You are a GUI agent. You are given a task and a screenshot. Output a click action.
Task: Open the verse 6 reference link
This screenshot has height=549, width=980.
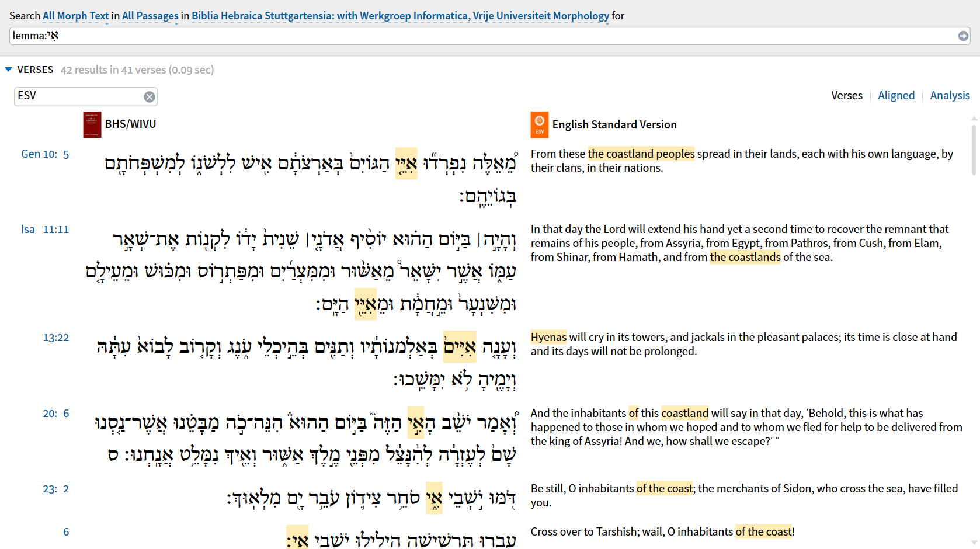[x=66, y=532]
